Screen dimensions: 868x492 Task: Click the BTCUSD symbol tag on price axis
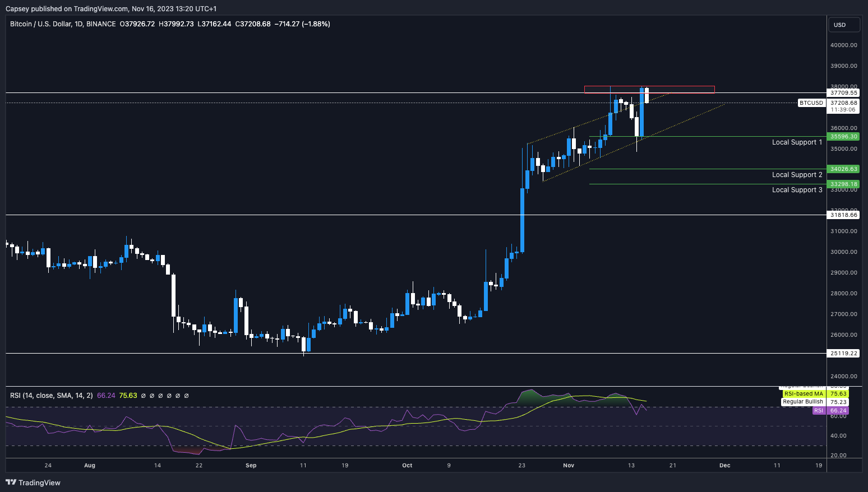[x=811, y=103]
